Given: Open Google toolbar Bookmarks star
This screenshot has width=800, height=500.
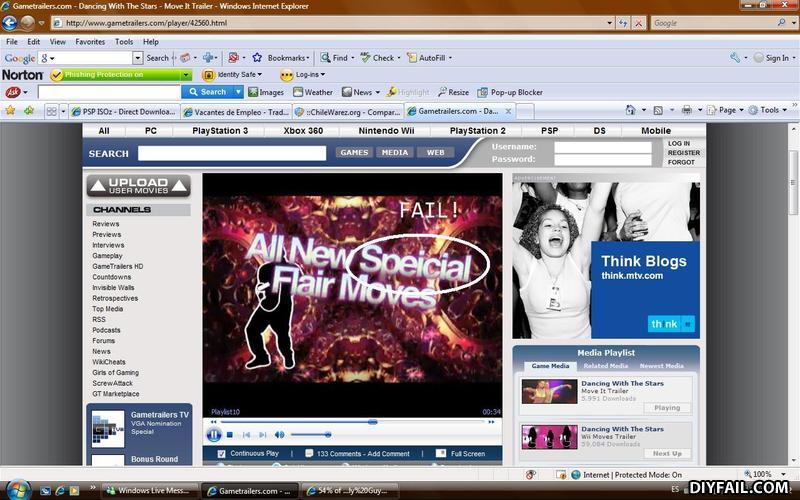Looking at the screenshot, I should (x=257, y=58).
